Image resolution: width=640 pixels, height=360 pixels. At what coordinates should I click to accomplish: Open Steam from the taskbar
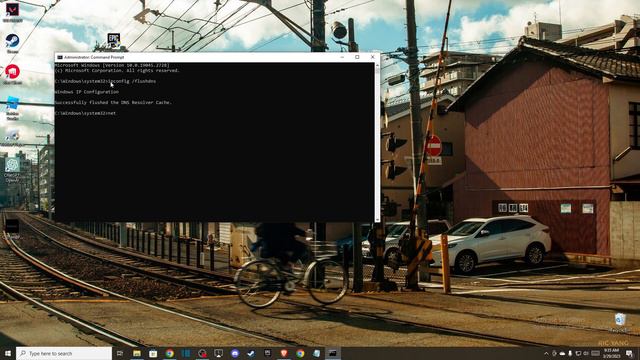[251, 353]
